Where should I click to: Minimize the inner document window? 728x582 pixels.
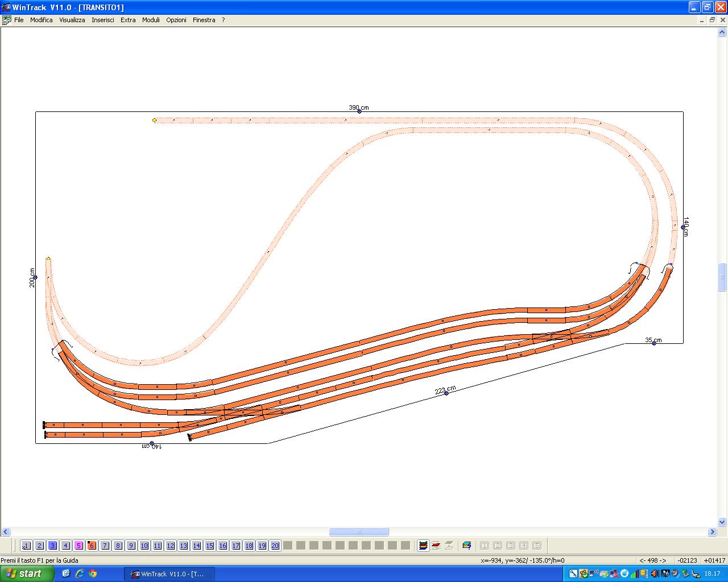[x=702, y=20]
